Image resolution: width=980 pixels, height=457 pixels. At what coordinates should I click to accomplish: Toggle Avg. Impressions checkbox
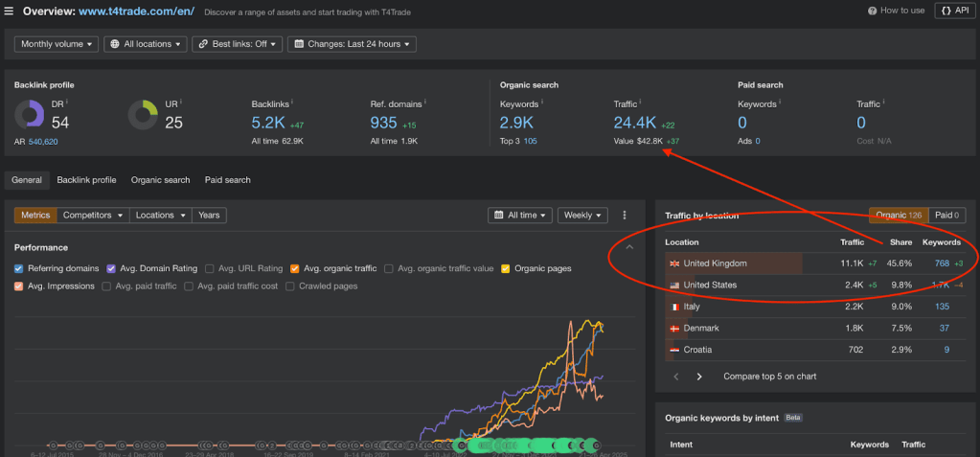[x=19, y=286]
